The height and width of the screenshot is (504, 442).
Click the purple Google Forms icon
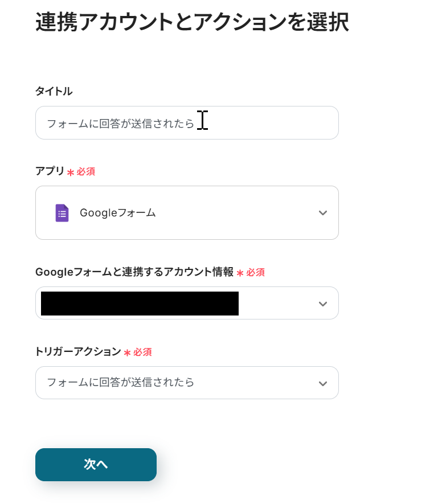62,213
